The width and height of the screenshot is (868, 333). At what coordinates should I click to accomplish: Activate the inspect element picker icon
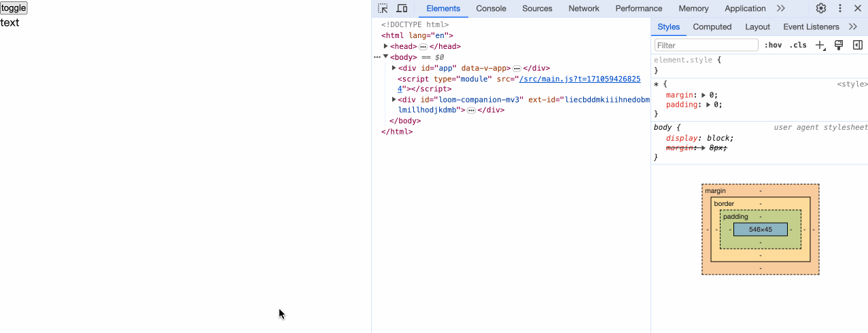point(383,8)
